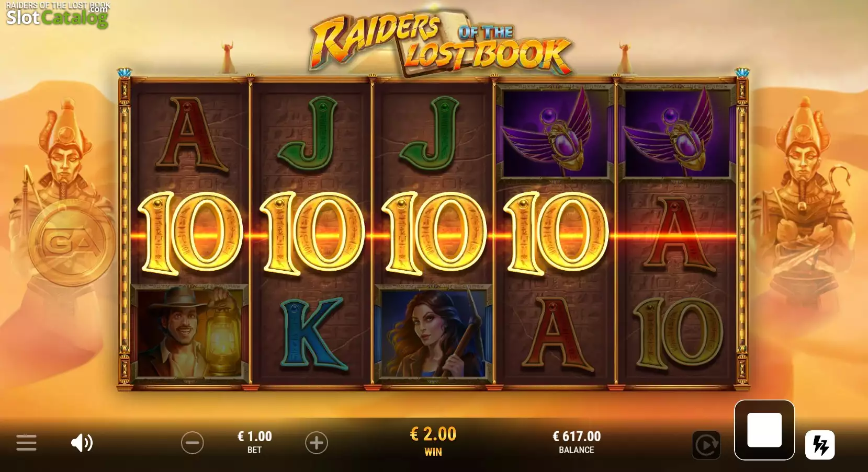Increase bet with plus button
The width and height of the screenshot is (868, 472).
coord(317,443)
